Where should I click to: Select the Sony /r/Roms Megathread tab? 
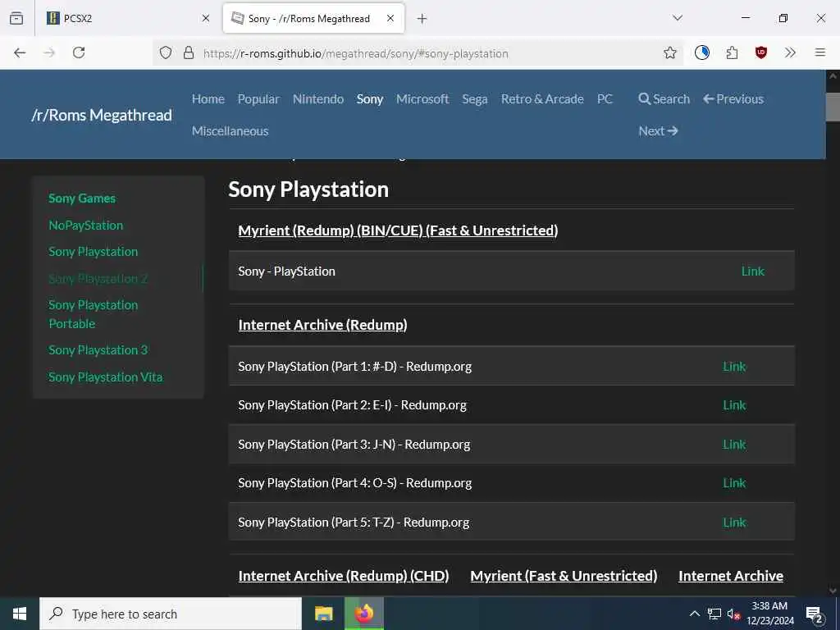pyautogui.click(x=313, y=18)
